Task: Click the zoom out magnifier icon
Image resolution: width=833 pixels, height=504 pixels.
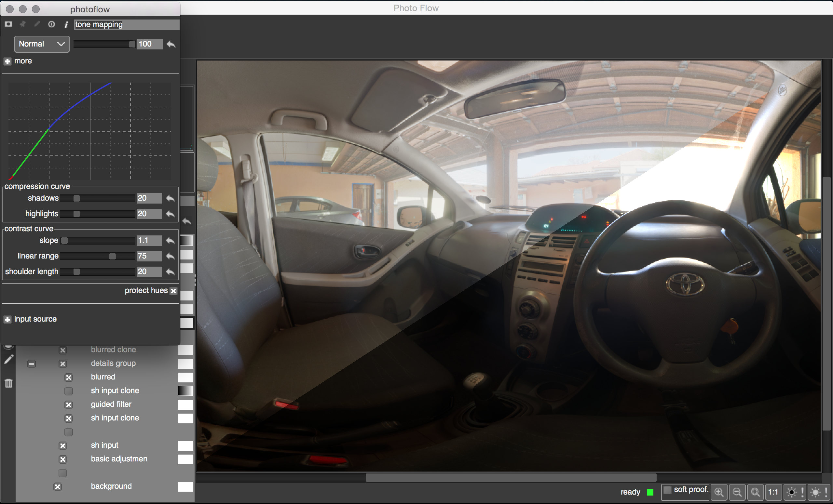Action: pyautogui.click(x=737, y=492)
